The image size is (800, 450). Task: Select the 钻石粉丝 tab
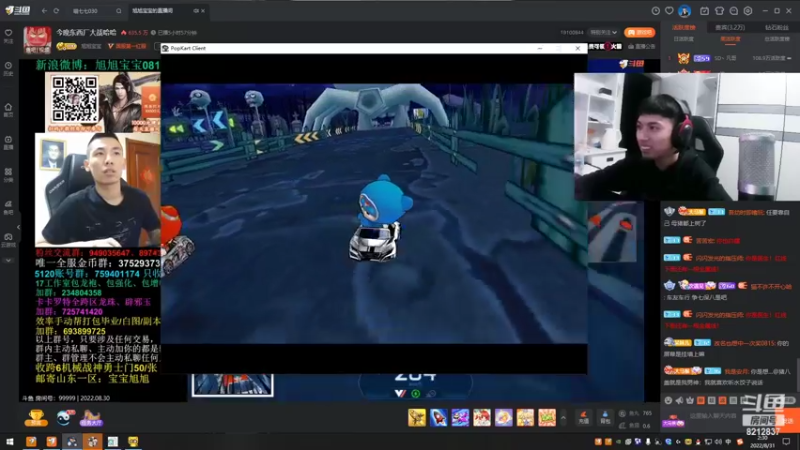(x=777, y=28)
